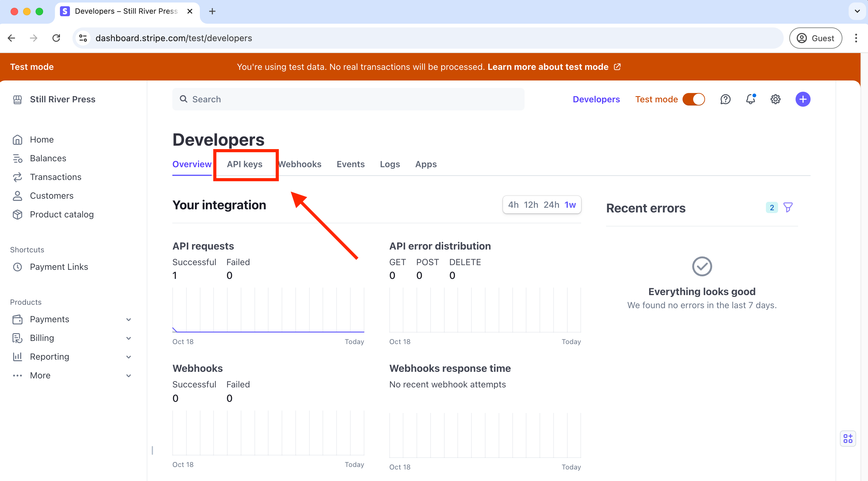This screenshot has height=481, width=868.
Task: Click the Developers link in header
Action: pos(596,99)
